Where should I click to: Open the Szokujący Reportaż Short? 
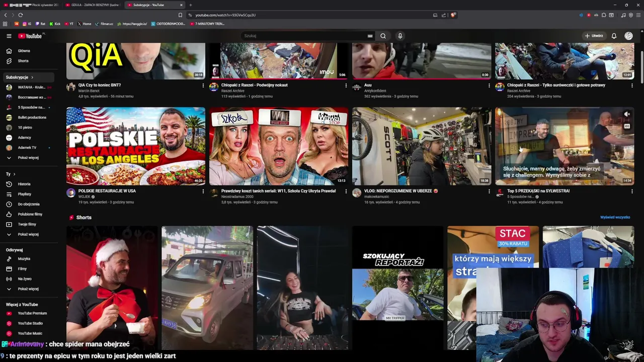pyautogui.click(x=397, y=288)
